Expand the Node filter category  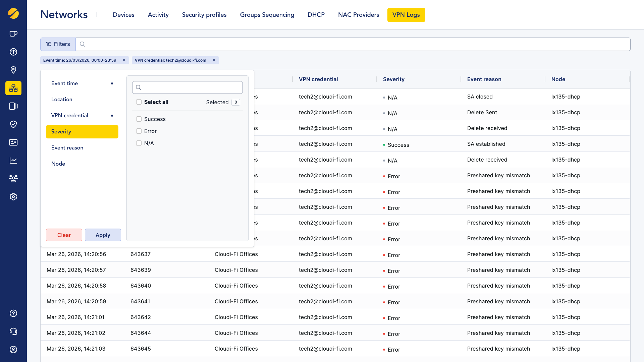(58, 164)
